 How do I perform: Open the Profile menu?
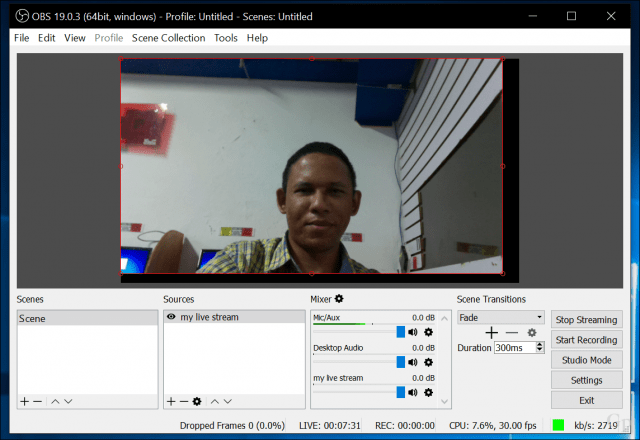click(x=109, y=38)
